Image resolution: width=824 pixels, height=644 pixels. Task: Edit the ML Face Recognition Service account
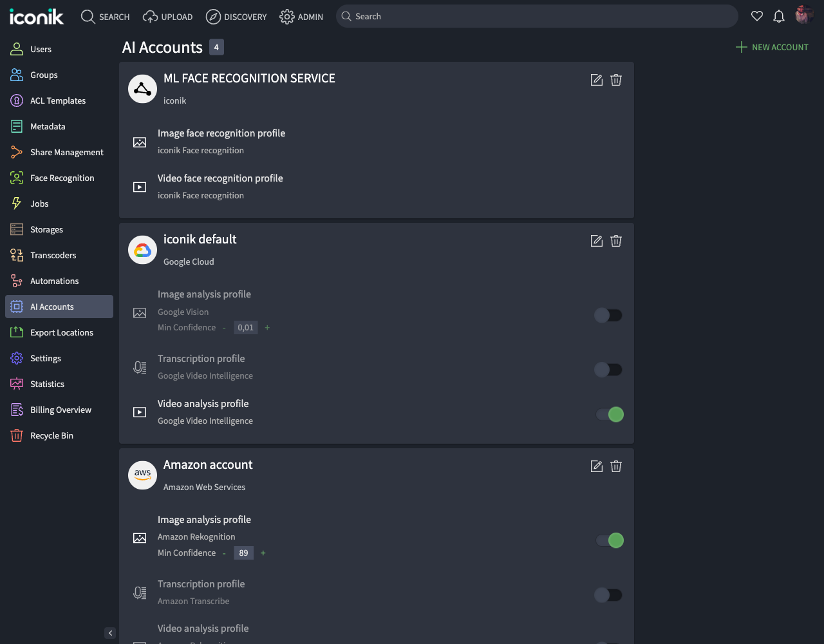596,80
